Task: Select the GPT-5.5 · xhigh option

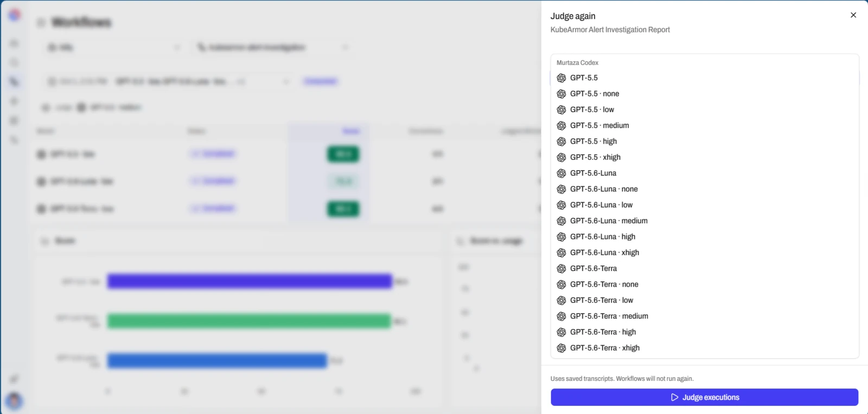Action: [705, 157]
